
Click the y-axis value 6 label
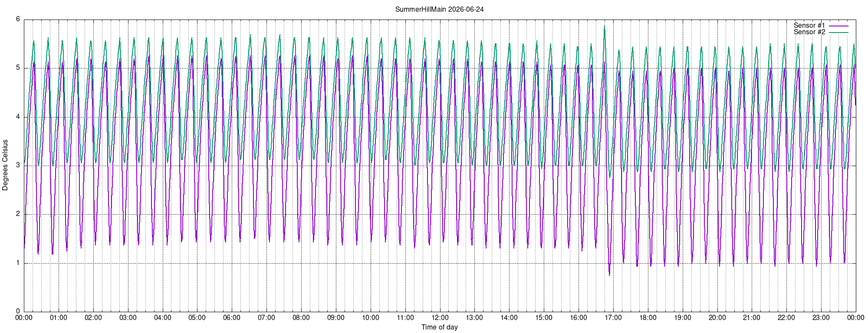(x=18, y=19)
